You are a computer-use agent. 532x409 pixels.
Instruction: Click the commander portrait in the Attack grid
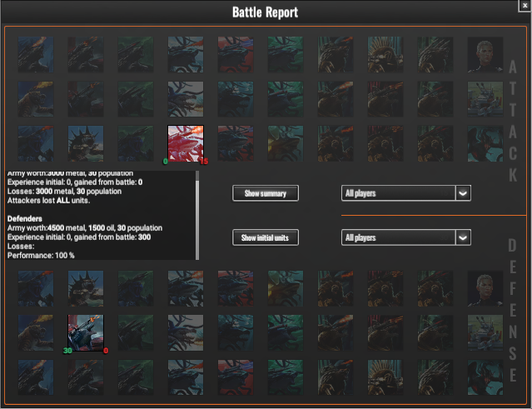(x=485, y=55)
